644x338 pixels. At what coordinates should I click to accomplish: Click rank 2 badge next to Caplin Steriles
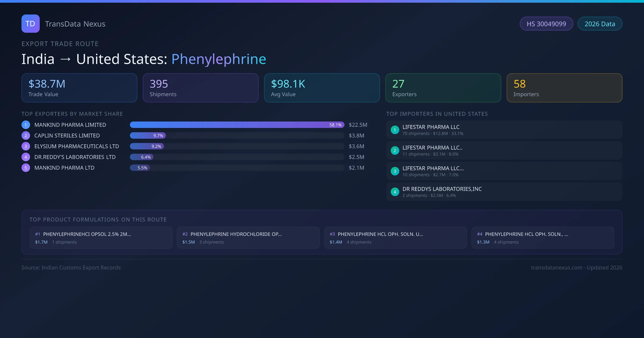tap(26, 135)
